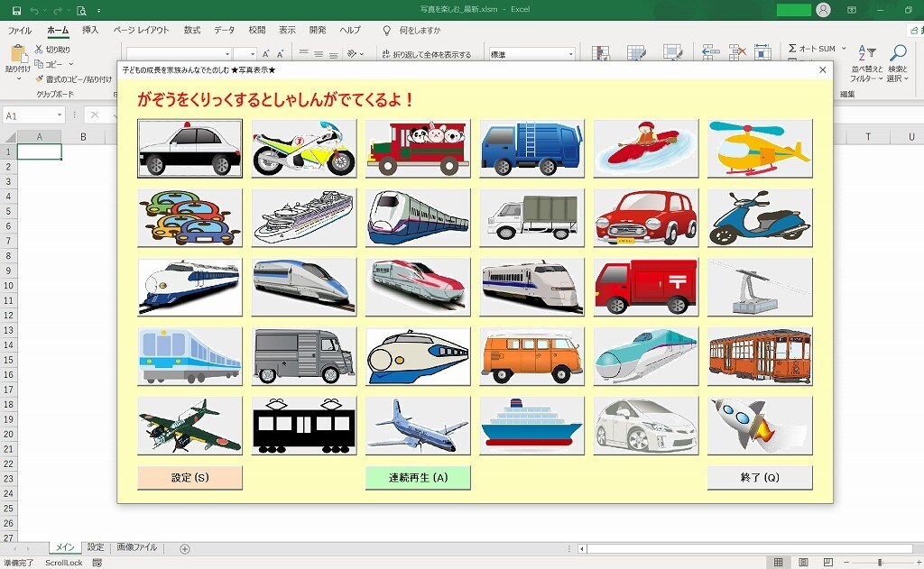Switch to the 画像ファイル sheet tab

click(x=137, y=547)
